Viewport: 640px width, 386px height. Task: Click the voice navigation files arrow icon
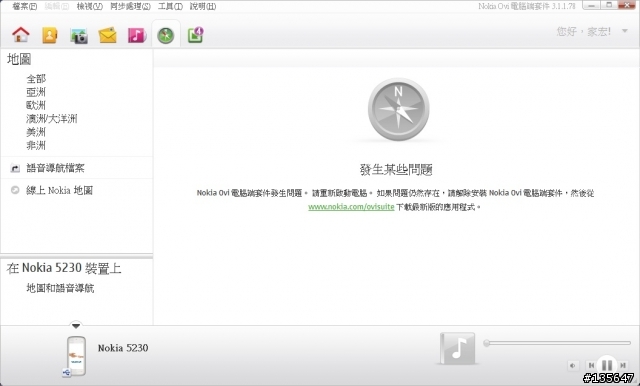click(15, 168)
